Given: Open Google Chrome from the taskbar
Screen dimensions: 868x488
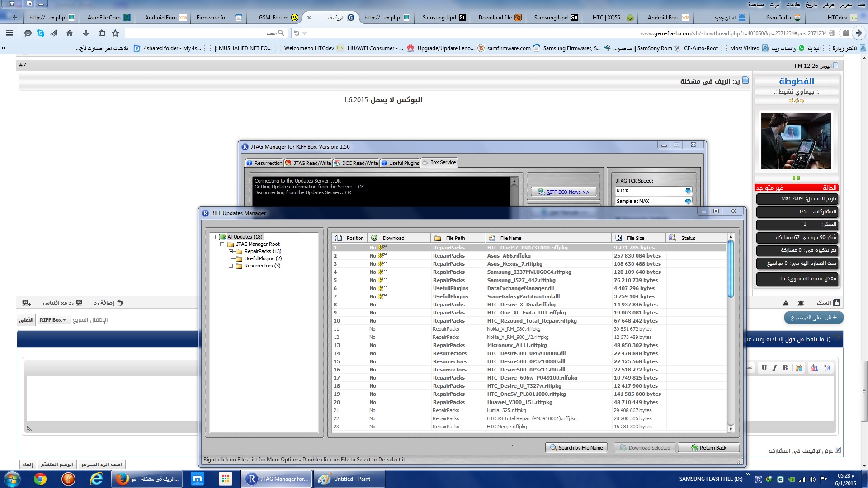Looking at the screenshot, I should click(x=40, y=479).
